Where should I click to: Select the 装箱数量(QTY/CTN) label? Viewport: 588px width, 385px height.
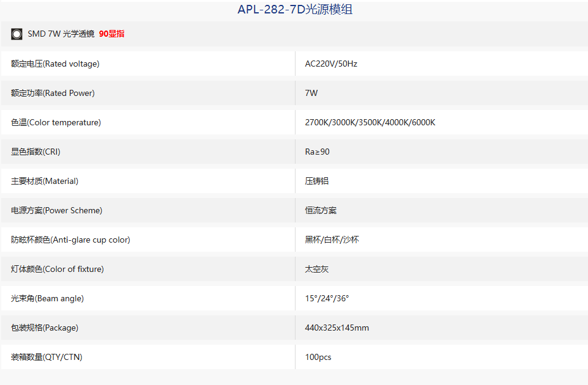47,358
